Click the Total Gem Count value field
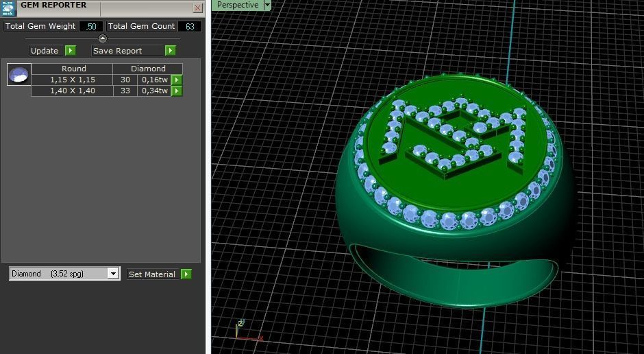Image resolution: width=644 pixels, height=354 pixels. point(190,26)
